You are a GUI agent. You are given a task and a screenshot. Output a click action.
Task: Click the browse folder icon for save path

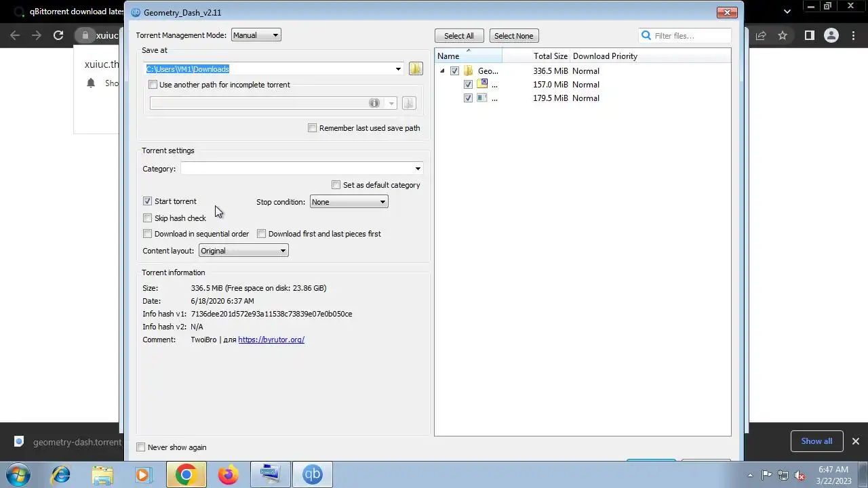(416, 69)
